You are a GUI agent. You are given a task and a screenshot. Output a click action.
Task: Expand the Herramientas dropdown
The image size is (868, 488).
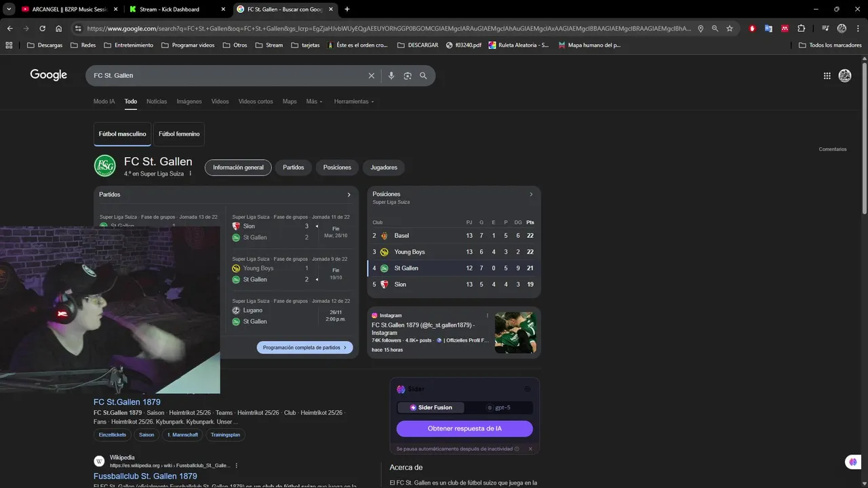(x=354, y=102)
